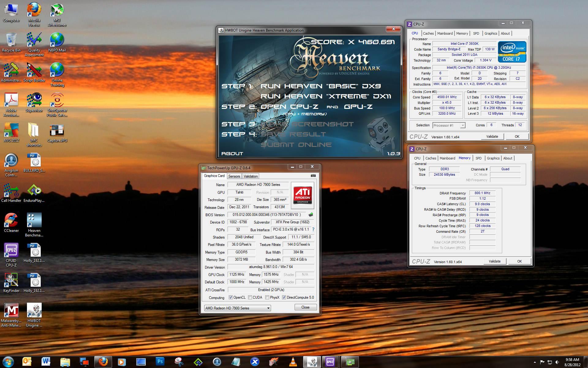Open the Mozilla Firefox desktop shortcut
The image size is (588, 368).
[34, 15]
